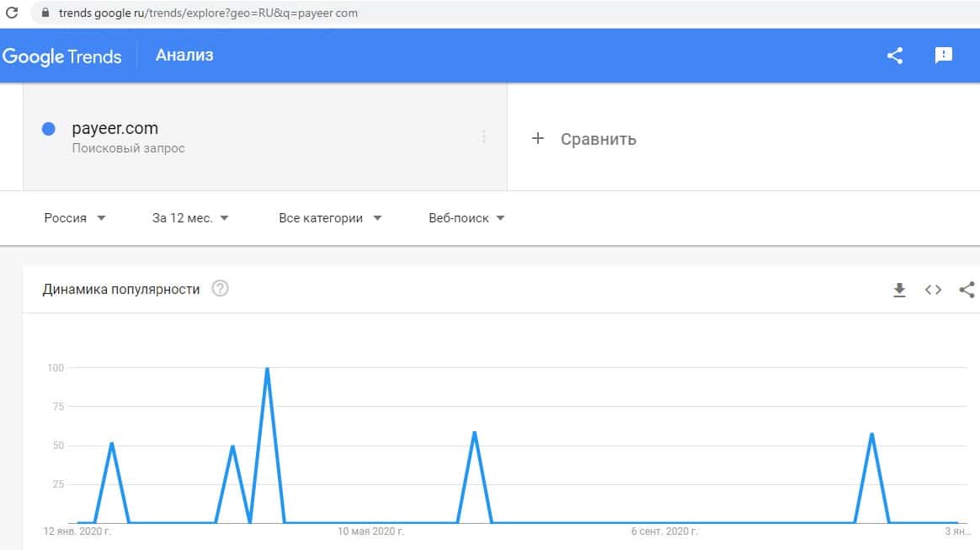Open help icon next to Динамика популярности
The height and width of the screenshot is (550, 980).
click(220, 289)
